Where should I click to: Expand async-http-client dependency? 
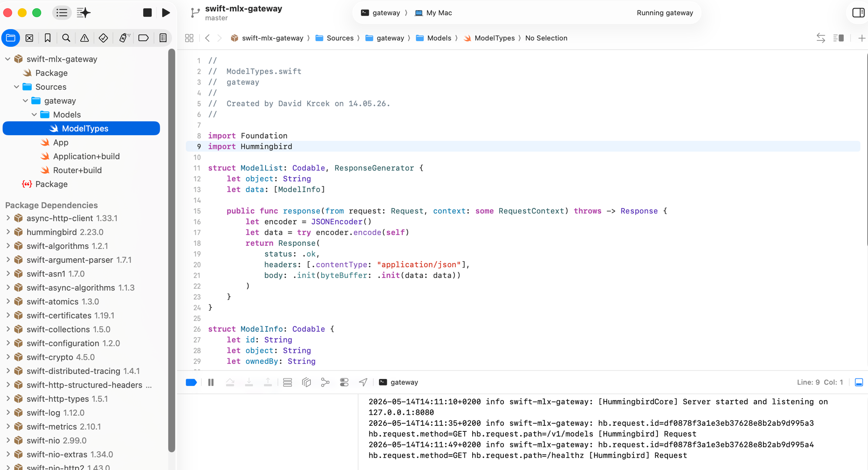[x=8, y=218]
